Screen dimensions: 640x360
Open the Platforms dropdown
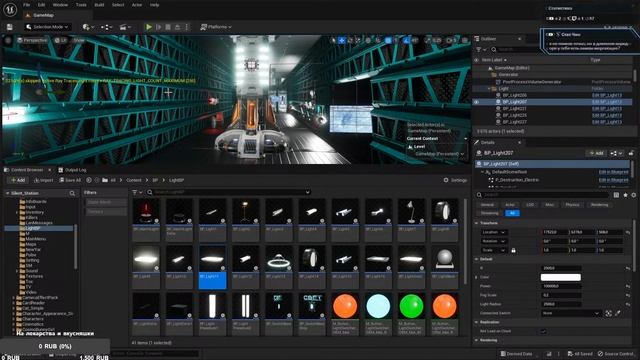coord(216,27)
